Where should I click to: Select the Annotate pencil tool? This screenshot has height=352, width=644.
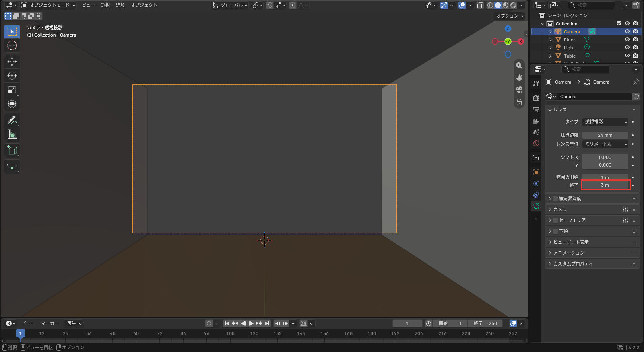(12, 120)
